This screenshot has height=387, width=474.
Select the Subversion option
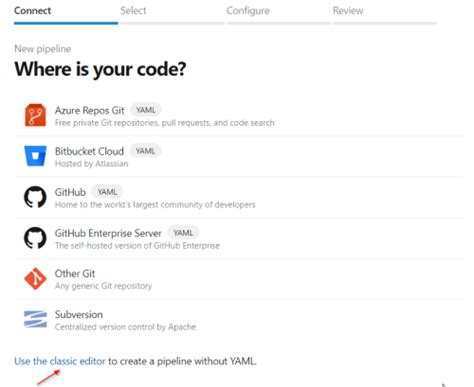click(x=239, y=320)
